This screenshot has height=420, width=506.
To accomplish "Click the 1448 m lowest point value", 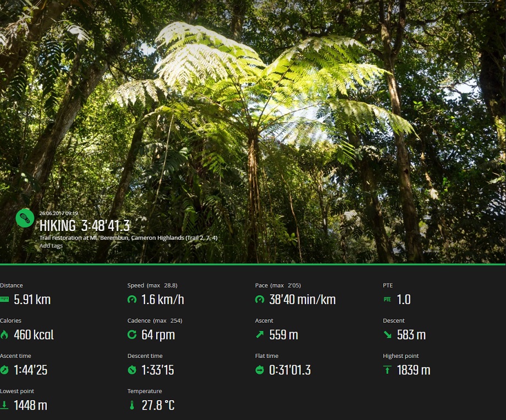I will pos(31,405).
